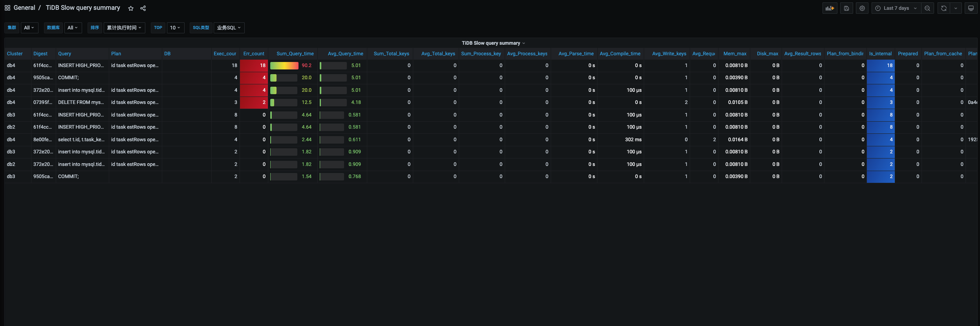Sort by Avg_Total_keys column header
Screen dimensions: 980x326
[x=438, y=54]
